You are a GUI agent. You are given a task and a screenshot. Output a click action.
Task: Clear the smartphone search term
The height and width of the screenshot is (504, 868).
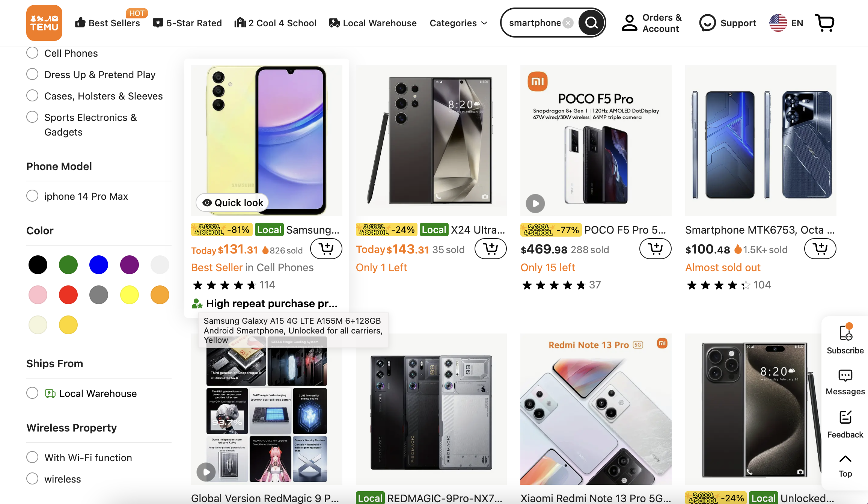tap(568, 23)
